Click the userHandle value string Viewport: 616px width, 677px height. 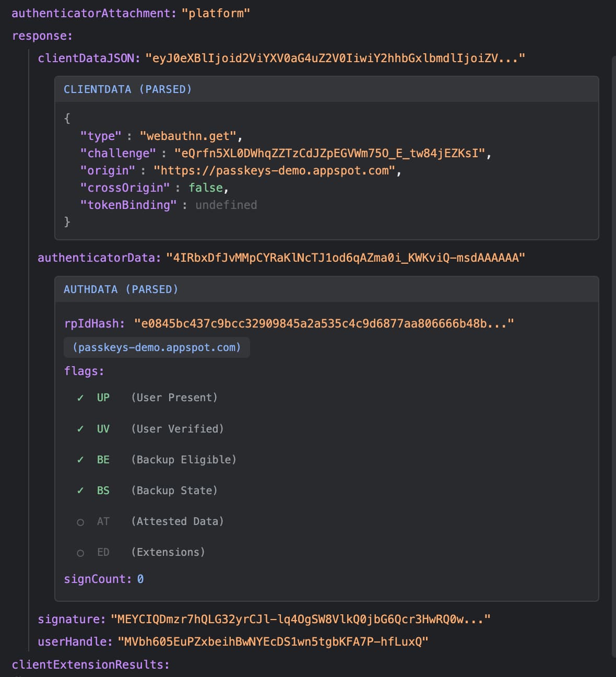[x=273, y=641]
